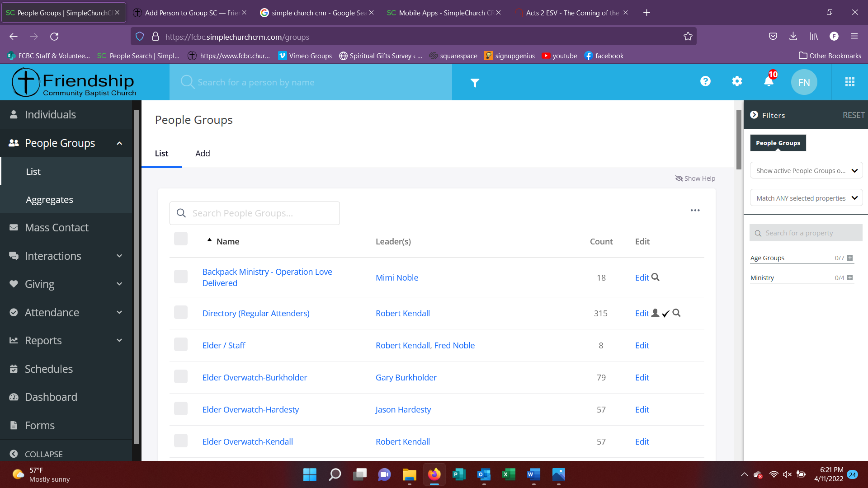Open the Elder Overwatch-Burkholder group link
Viewport: 868px width, 488px height.
coord(255,377)
